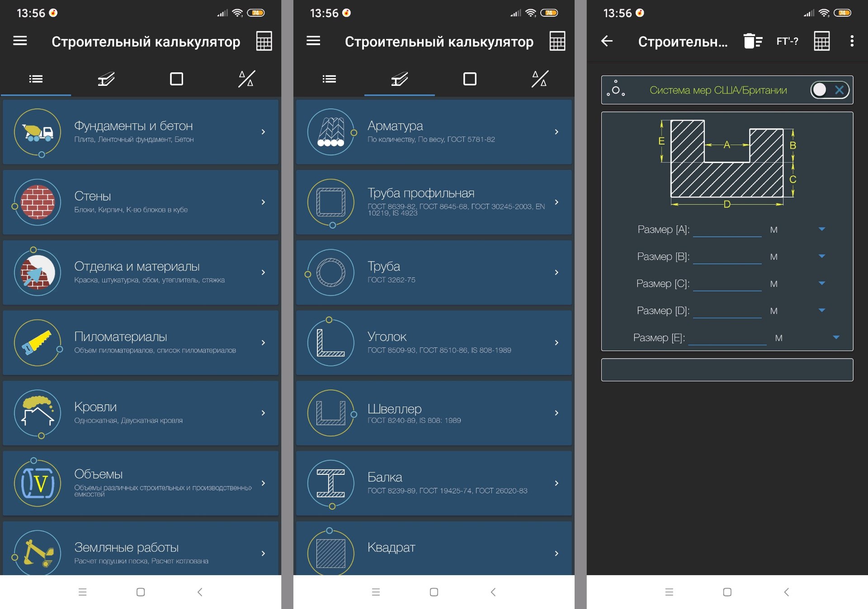Open three-dot overflow menu
This screenshot has width=868, height=609.
tap(852, 41)
